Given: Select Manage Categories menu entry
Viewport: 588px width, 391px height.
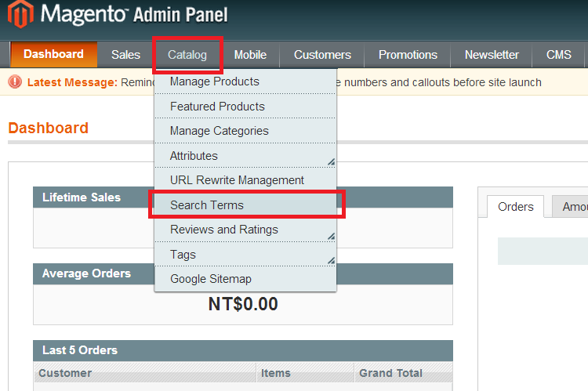Looking at the screenshot, I should coord(219,131).
